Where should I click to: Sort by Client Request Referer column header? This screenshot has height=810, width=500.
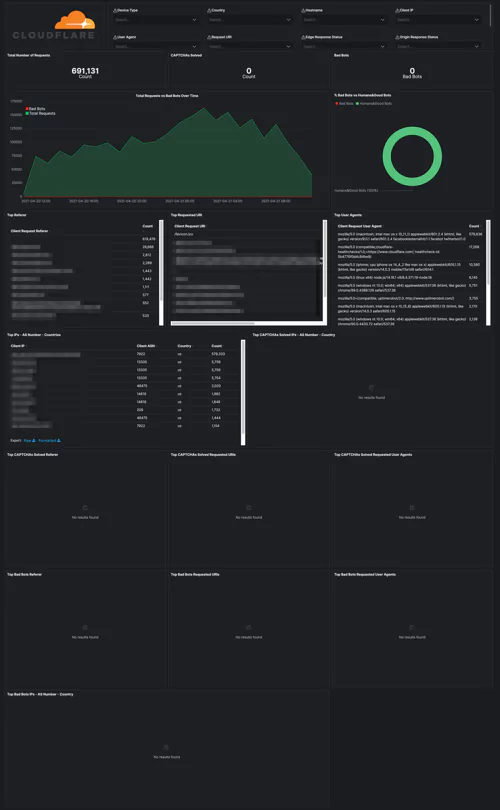tap(30, 231)
